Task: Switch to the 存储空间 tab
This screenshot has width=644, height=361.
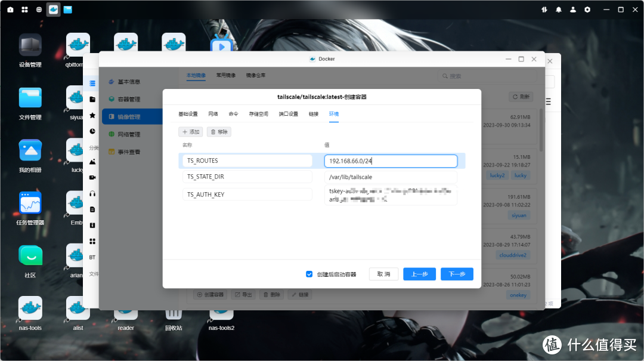Action: click(x=258, y=114)
